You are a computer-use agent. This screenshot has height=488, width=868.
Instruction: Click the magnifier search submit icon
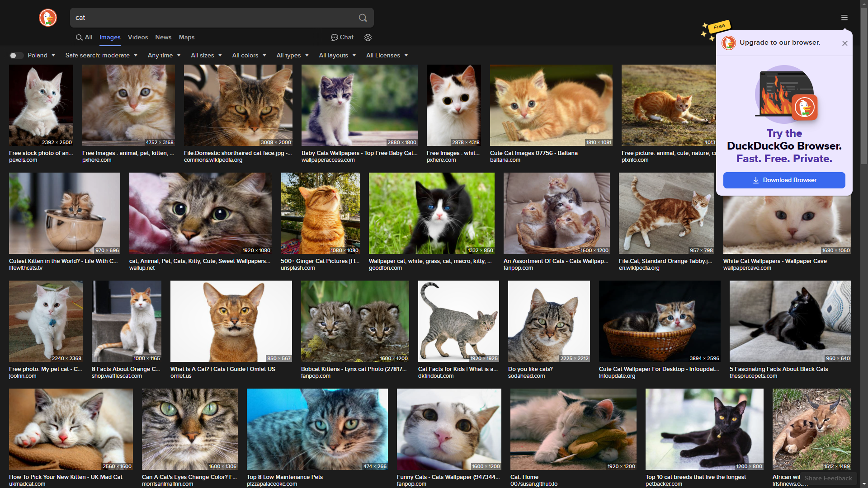pyautogui.click(x=363, y=18)
